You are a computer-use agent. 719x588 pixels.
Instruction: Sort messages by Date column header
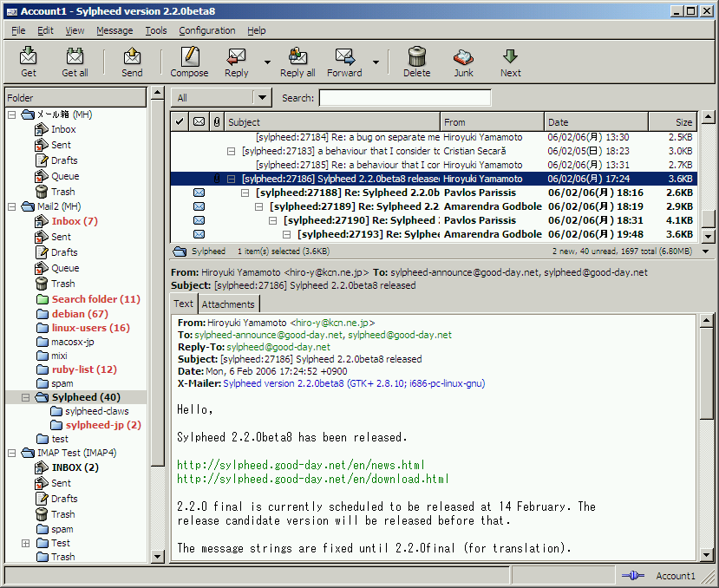point(596,122)
